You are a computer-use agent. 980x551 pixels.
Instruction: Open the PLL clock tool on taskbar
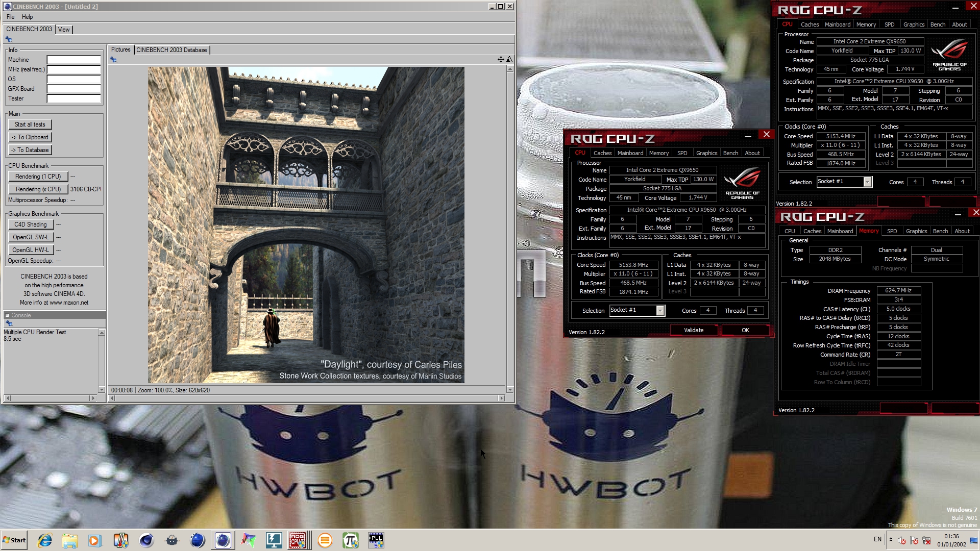[376, 540]
